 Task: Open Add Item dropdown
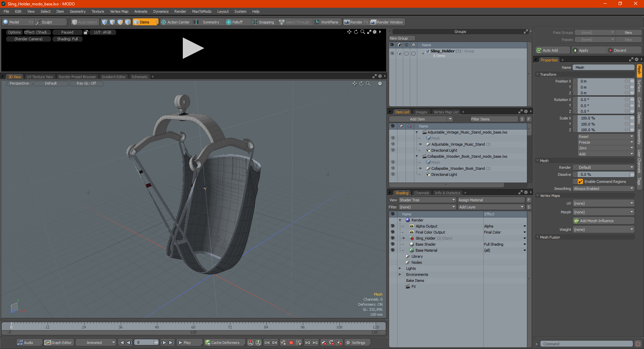tap(421, 119)
